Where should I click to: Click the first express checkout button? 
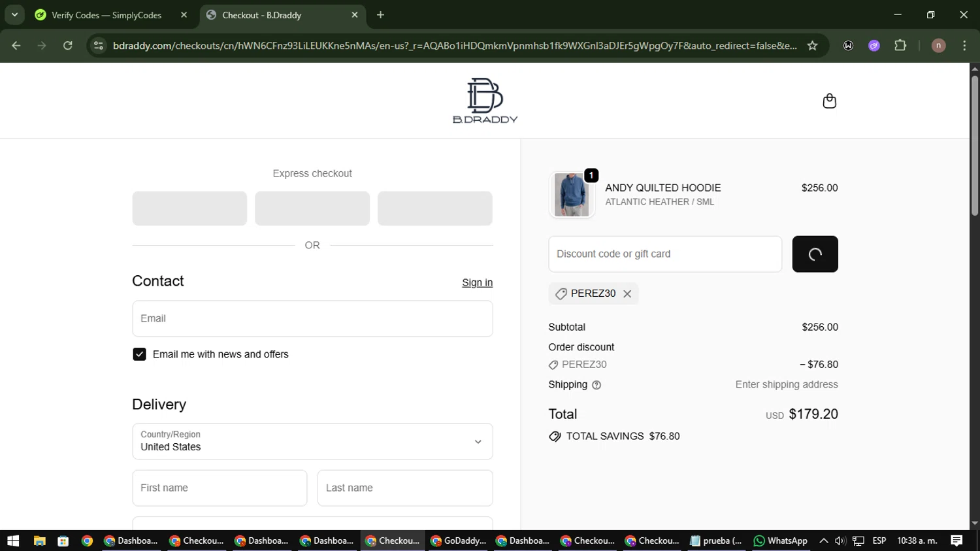pos(189,209)
